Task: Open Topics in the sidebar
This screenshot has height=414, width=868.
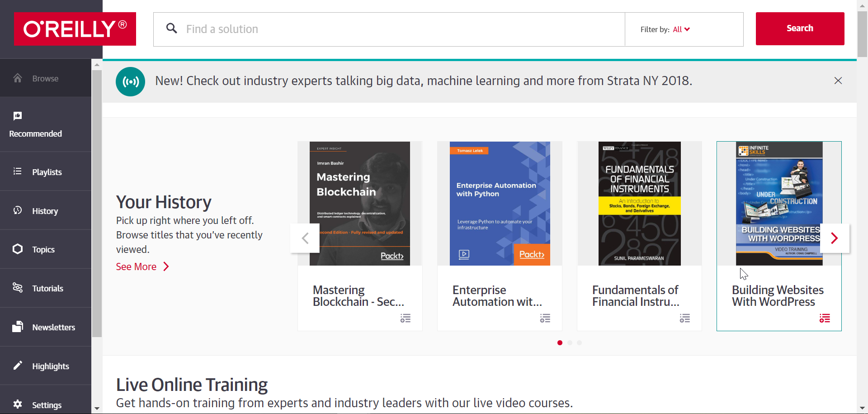Action: point(46,249)
